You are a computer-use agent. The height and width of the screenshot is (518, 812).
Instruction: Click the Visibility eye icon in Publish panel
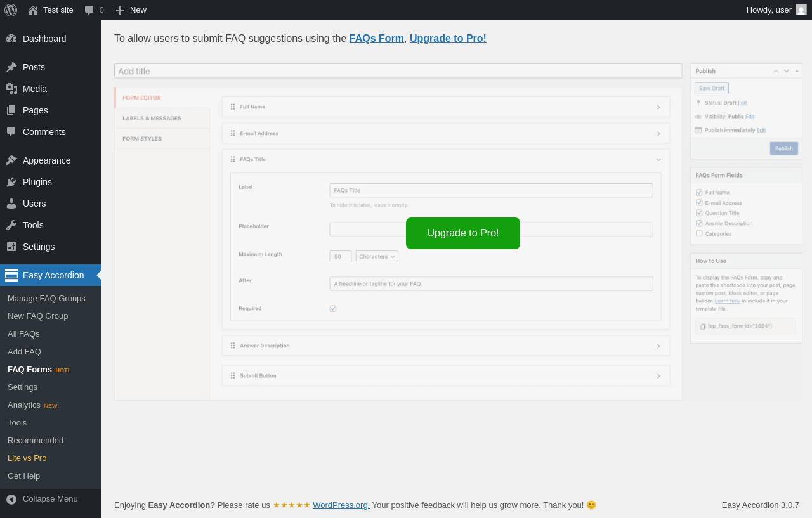(698, 117)
